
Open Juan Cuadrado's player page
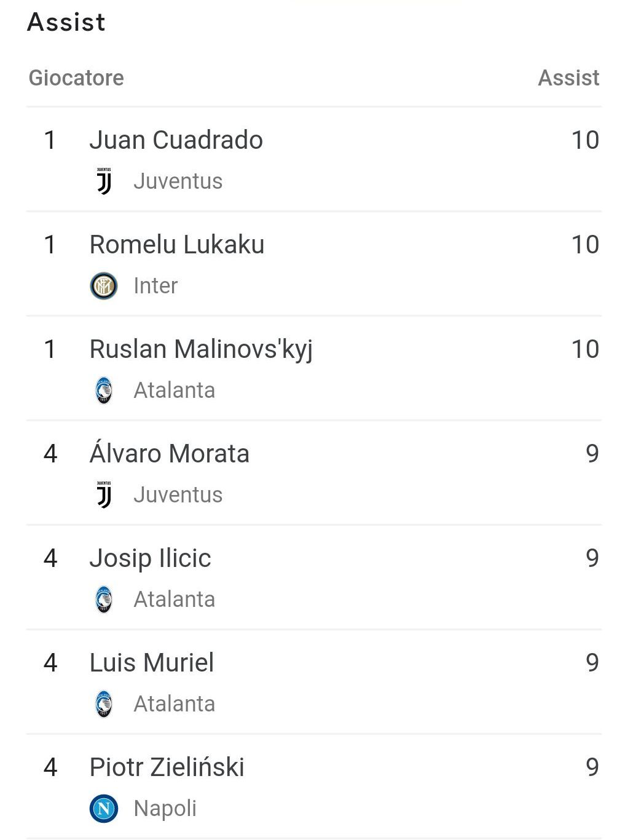176,140
